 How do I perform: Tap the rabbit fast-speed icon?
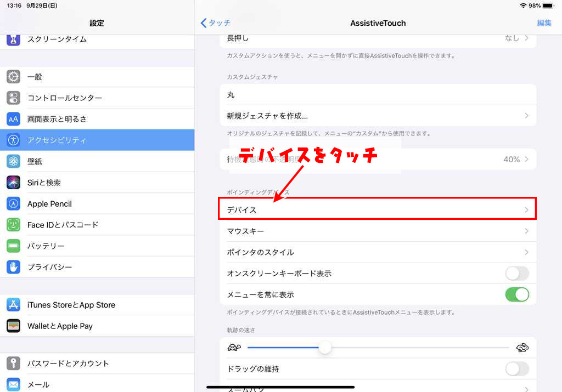coord(522,347)
